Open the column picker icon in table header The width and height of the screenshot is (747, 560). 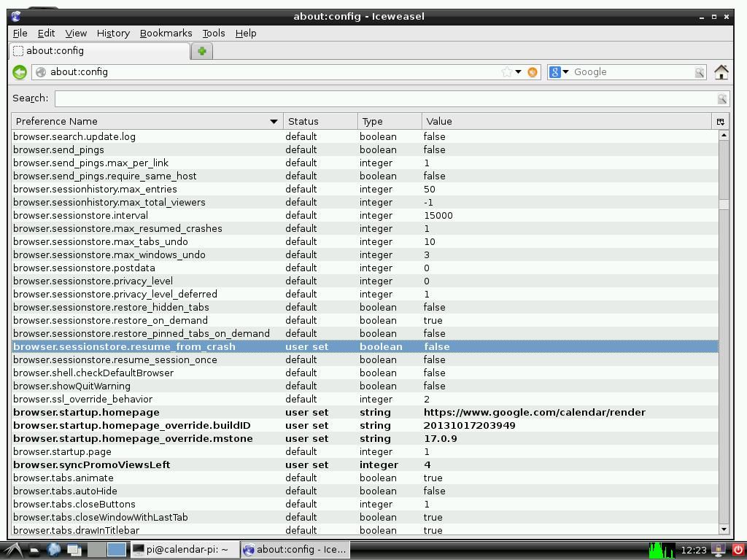[720, 122]
